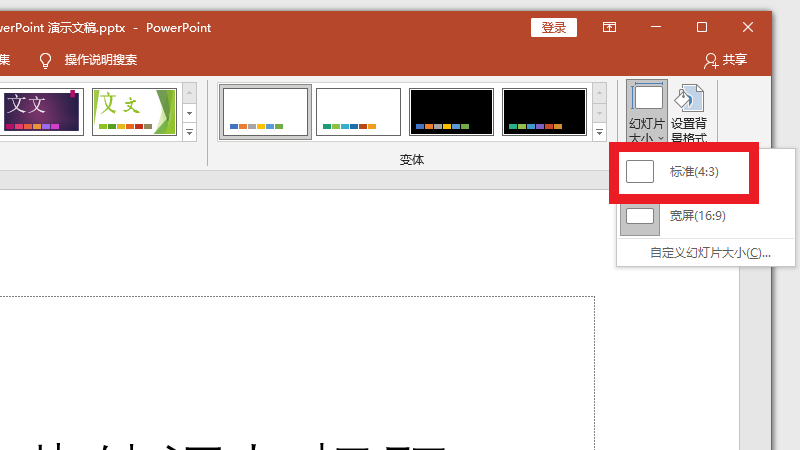Click the 设置背景格式 (Format Background) icon

tap(688, 113)
